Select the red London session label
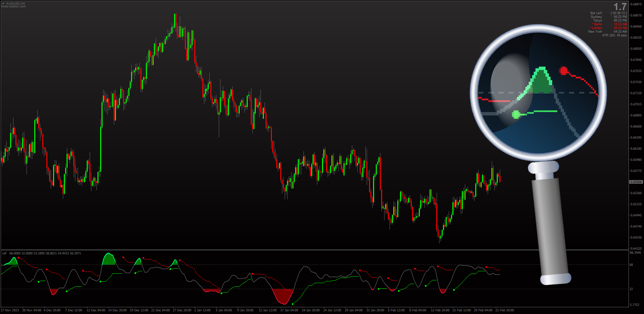 tap(596, 28)
